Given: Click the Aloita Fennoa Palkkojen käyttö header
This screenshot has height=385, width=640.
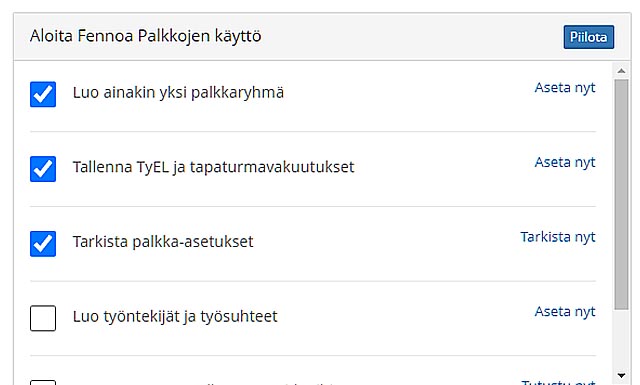Looking at the screenshot, I should (x=145, y=36).
